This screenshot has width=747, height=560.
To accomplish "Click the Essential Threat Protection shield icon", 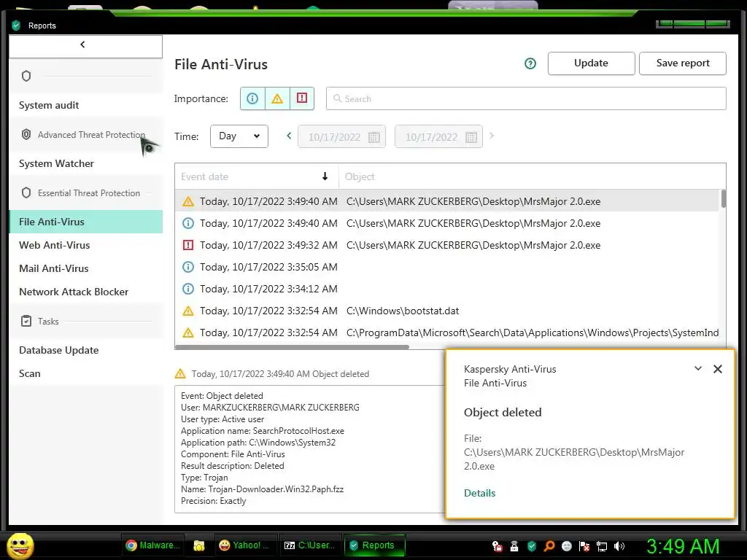I will [26, 192].
